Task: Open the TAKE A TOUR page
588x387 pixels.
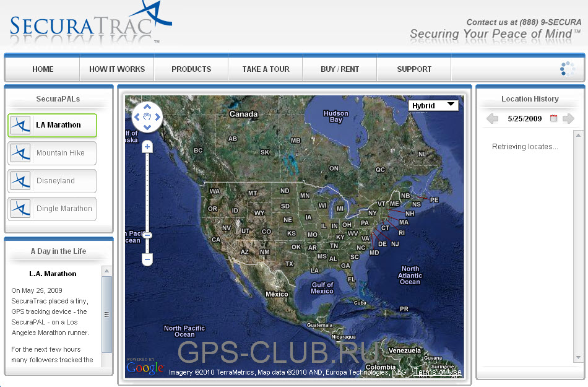Action: tap(266, 69)
